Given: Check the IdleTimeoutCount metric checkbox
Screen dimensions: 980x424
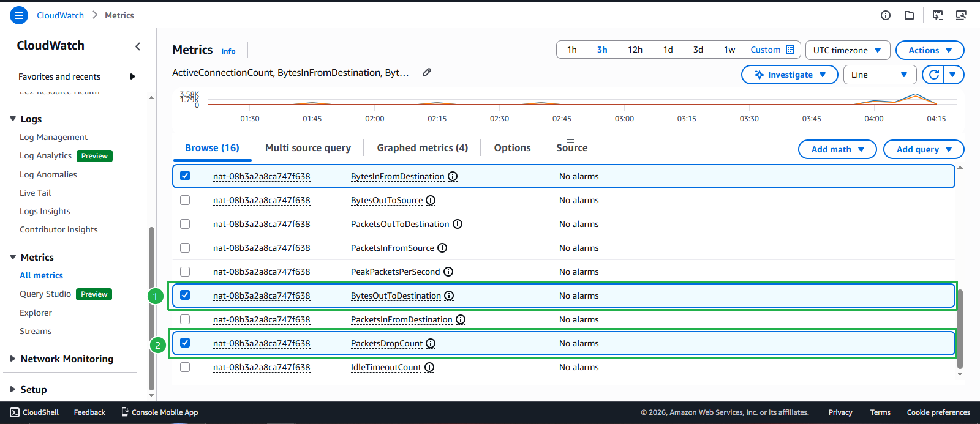Looking at the screenshot, I should 185,367.
